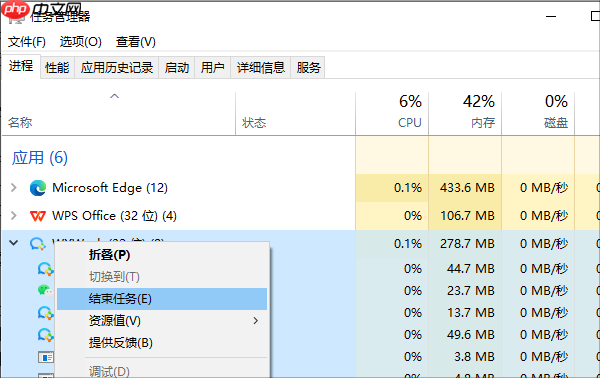Sort by the 内存 column header
The width and height of the screenshot is (600, 378).
tap(465, 113)
